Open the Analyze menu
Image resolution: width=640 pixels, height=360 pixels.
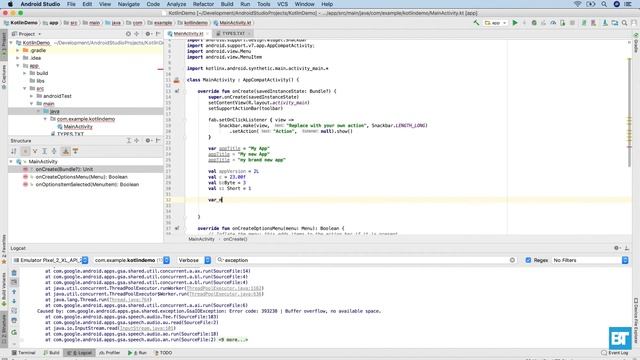176,4
